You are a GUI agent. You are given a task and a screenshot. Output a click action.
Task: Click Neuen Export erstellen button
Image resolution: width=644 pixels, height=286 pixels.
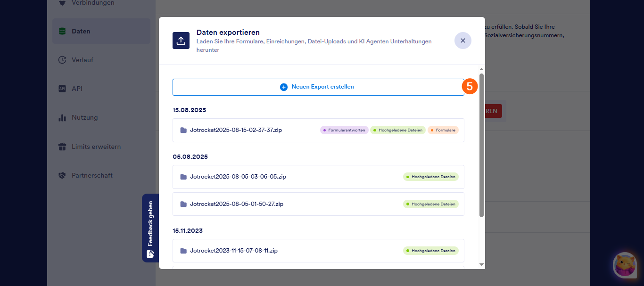318,87
